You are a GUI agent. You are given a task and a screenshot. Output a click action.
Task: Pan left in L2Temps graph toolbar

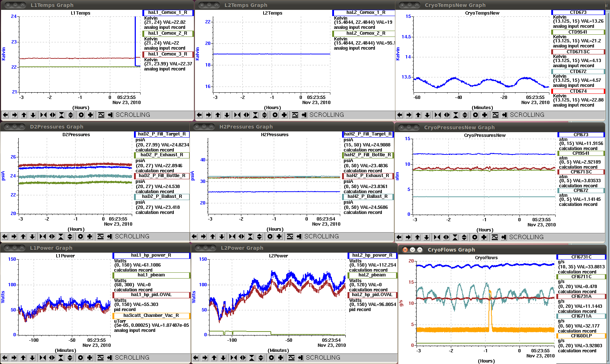(199, 115)
